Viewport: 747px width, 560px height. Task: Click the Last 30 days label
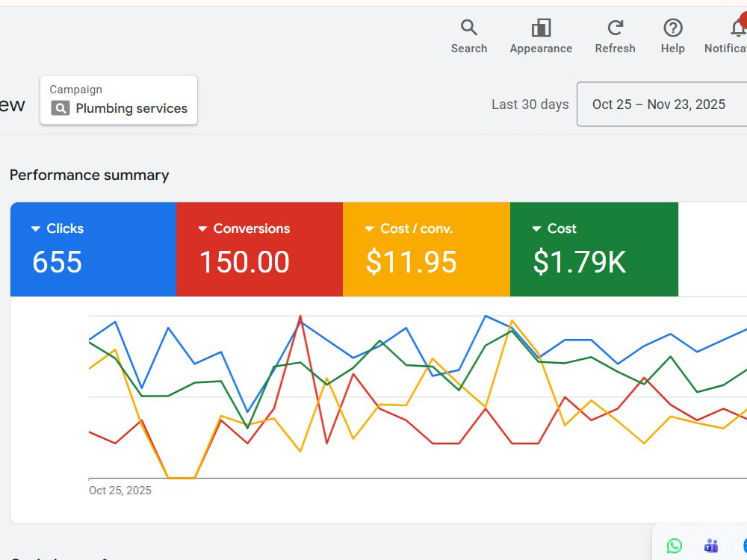[x=530, y=105]
